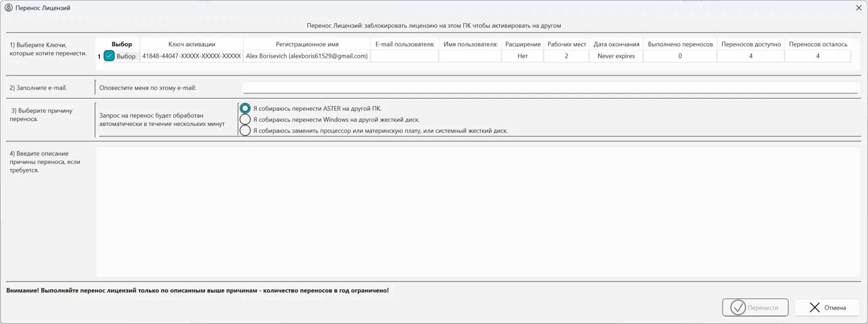This screenshot has height=324, width=868.
Task: Choose the option to move Windows to another hard disk
Action: [x=245, y=120]
